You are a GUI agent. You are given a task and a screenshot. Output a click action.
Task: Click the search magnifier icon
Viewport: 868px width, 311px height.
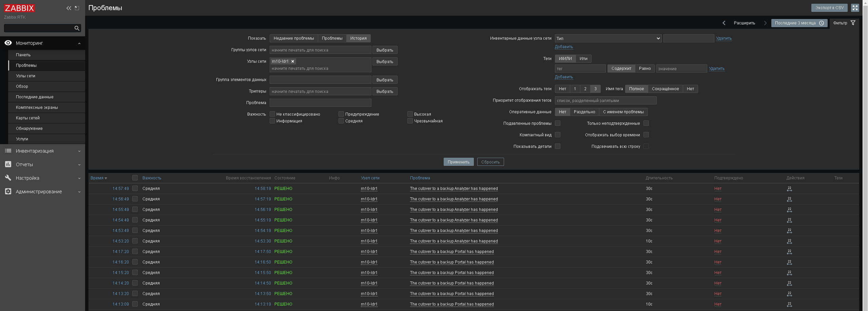point(77,28)
